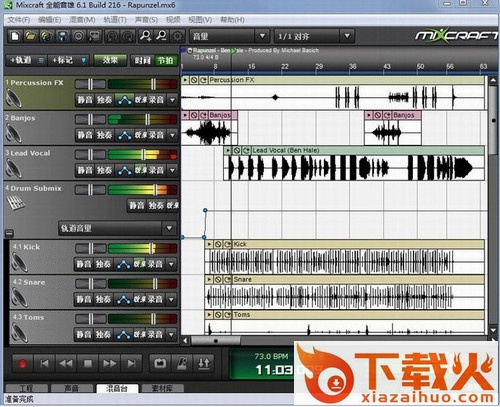The width and height of the screenshot is (500, 407).
Task: Open the 编辑(E) menu
Action: pos(49,20)
